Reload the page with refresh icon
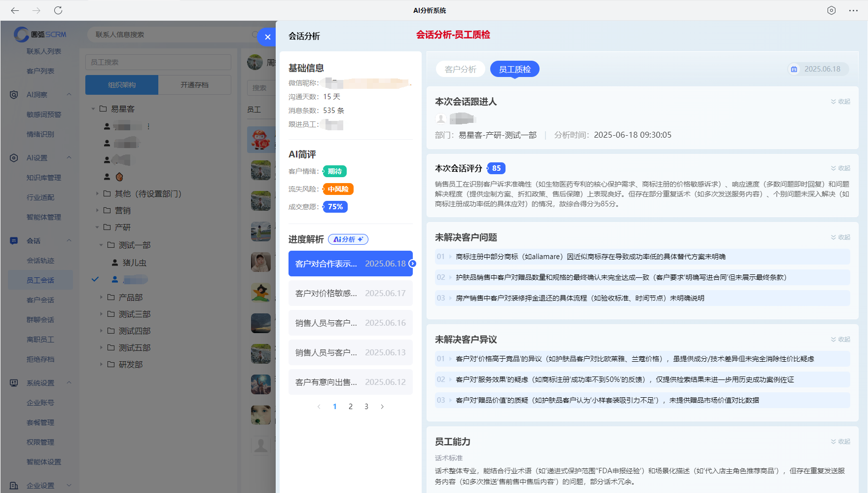 coord(58,10)
